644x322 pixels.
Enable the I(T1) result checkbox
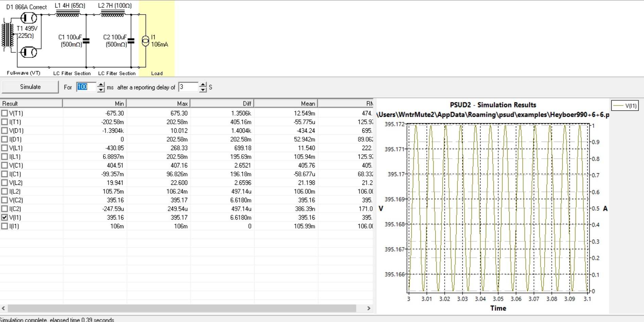pos(4,122)
